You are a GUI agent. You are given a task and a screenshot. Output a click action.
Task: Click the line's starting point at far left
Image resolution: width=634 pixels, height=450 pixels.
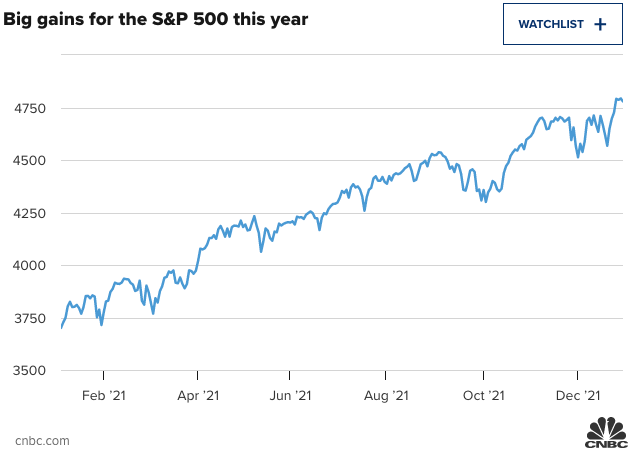(x=62, y=327)
